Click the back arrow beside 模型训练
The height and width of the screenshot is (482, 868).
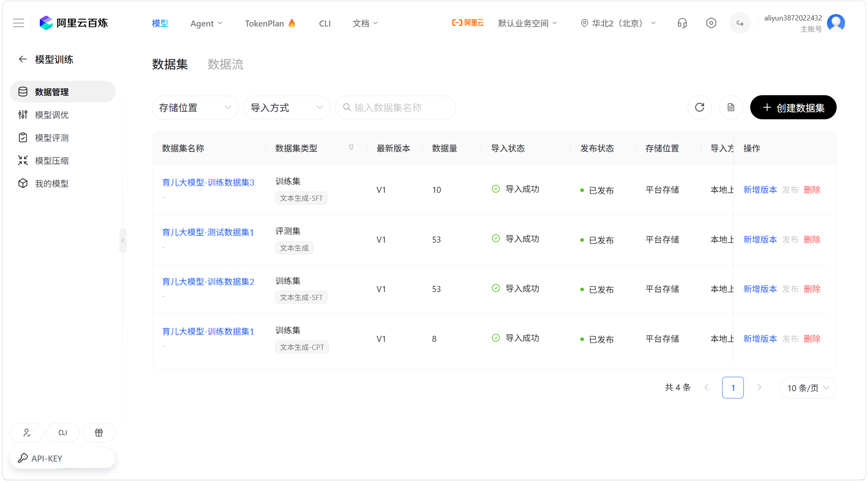[23, 59]
